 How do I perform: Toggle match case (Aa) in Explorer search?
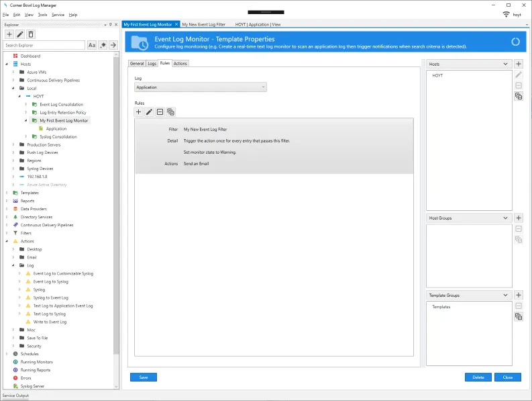coord(92,45)
